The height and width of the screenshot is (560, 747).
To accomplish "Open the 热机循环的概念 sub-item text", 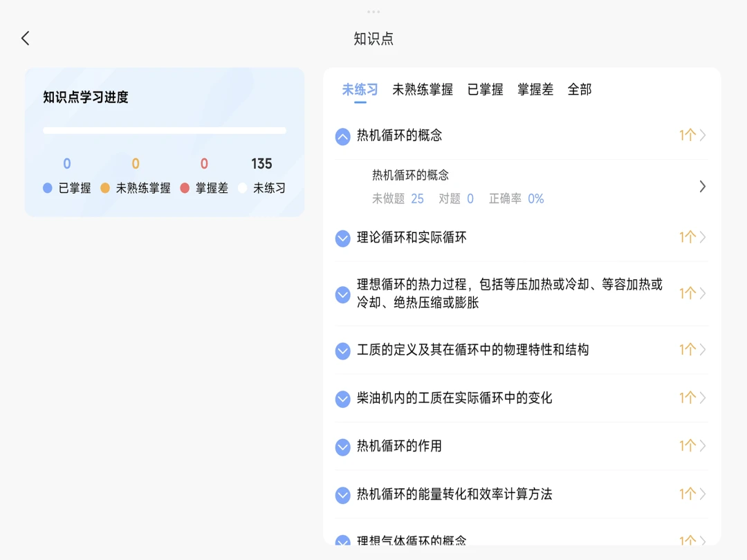I will click(410, 175).
